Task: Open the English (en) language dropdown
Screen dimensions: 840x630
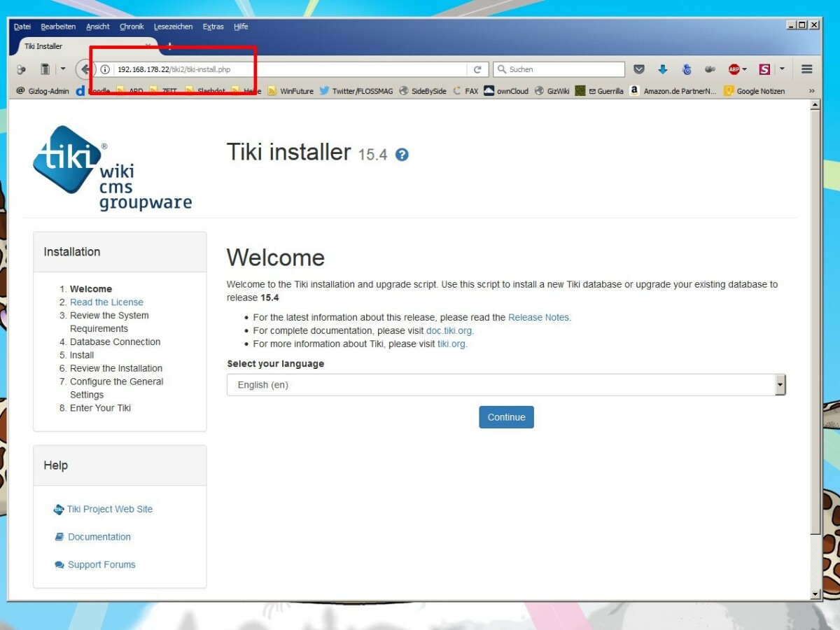Action: [506, 385]
